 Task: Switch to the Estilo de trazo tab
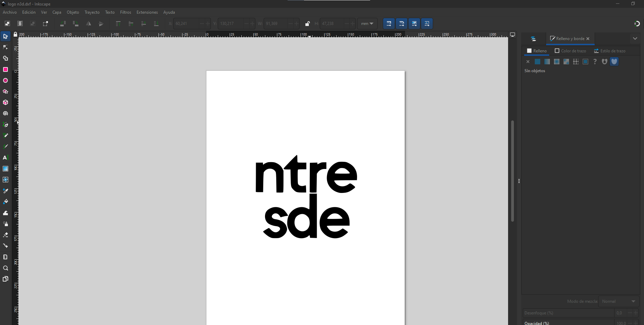click(610, 51)
